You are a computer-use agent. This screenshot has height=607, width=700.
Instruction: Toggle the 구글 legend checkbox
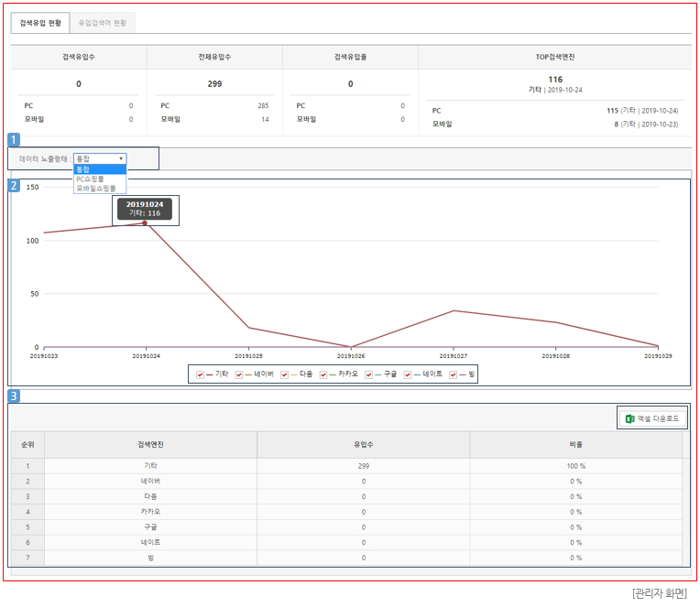click(x=368, y=374)
